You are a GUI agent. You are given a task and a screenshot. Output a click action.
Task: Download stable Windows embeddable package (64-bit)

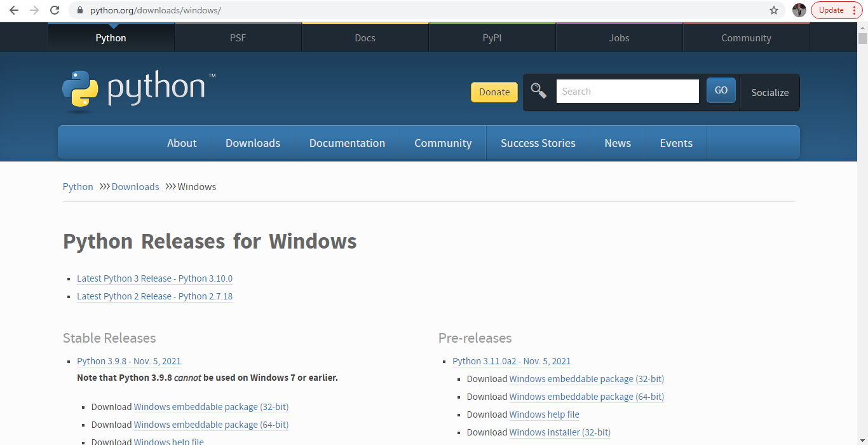click(x=211, y=425)
